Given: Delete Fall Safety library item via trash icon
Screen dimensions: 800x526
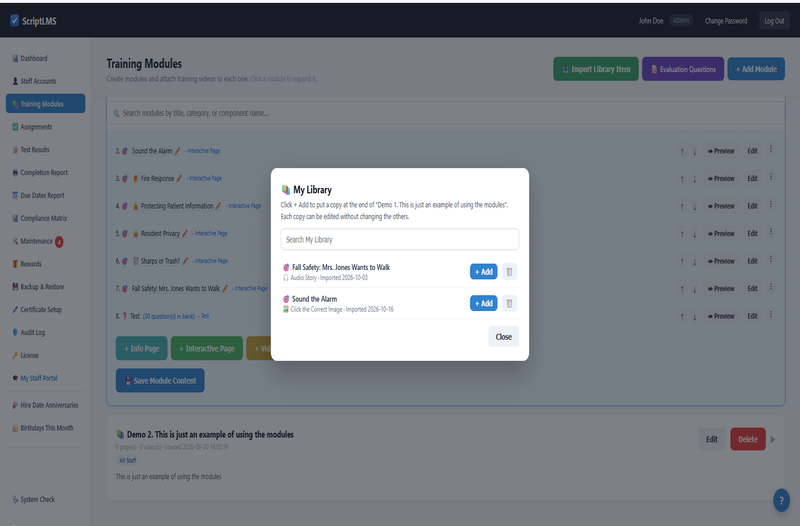Looking at the screenshot, I should click(x=509, y=271).
